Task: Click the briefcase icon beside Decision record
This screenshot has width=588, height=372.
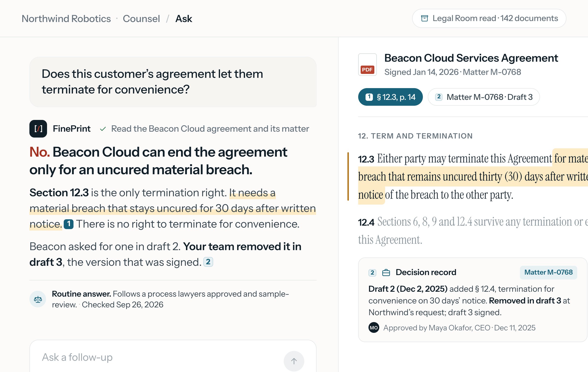Action: tap(386, 272)
